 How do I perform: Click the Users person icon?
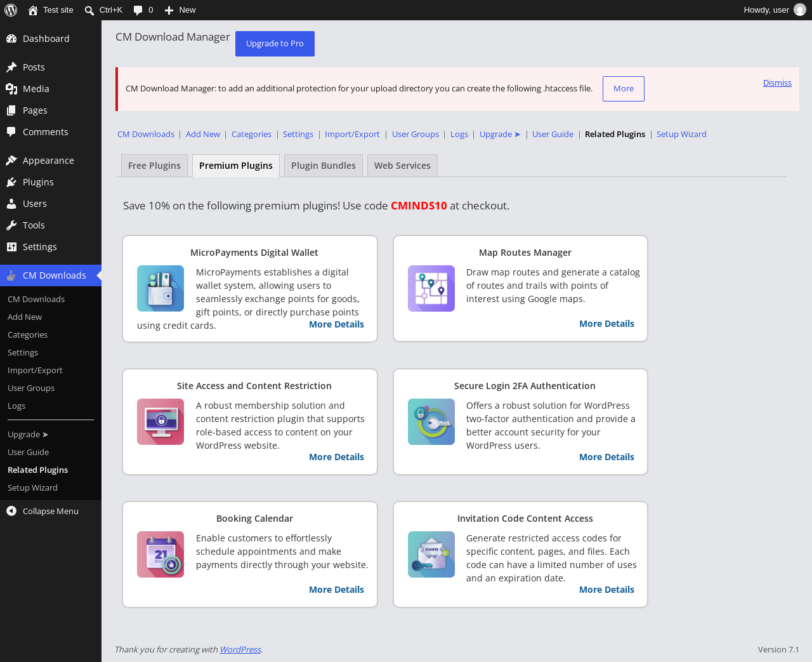point(11,204)
